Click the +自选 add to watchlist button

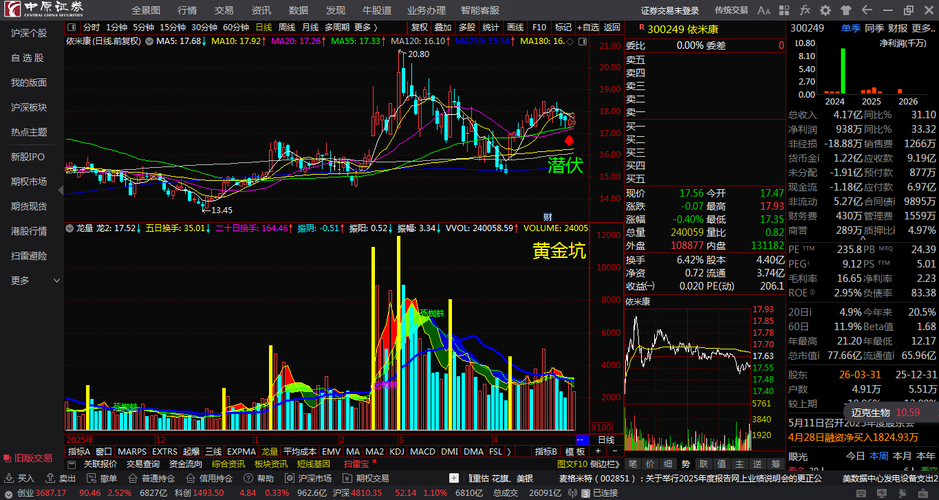(x=588, y=27)
